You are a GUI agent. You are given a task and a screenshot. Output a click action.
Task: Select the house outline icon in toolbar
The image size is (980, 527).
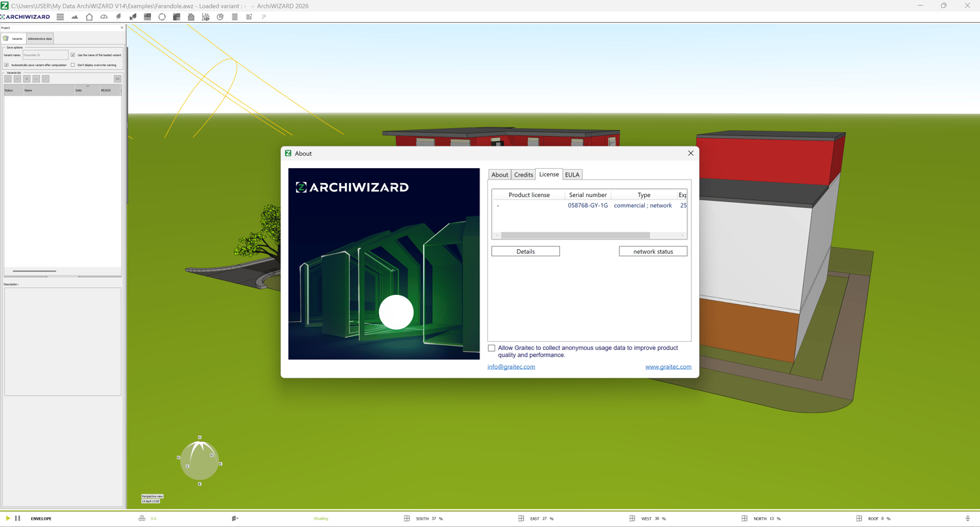pyautogui.click(x=90, y=17)
